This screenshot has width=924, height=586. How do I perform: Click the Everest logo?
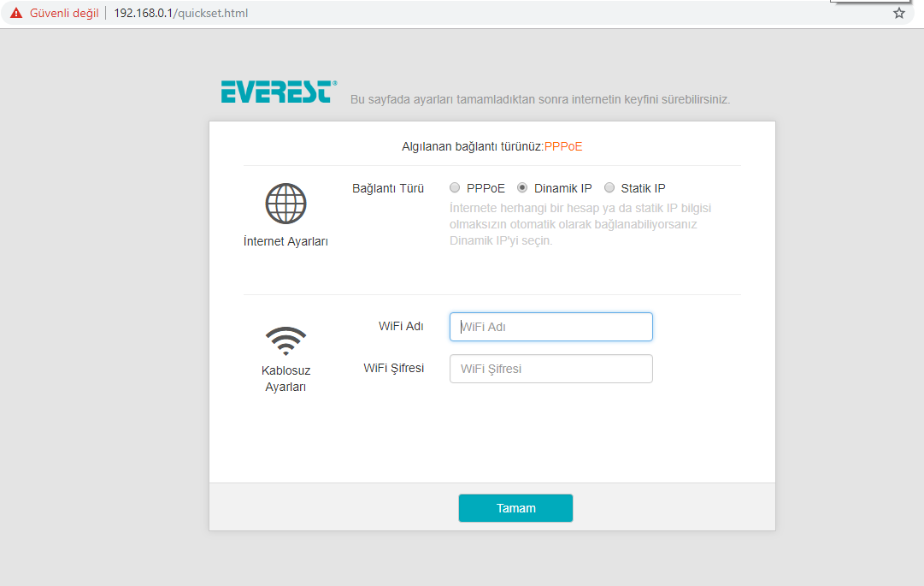[x=279, y=92]
